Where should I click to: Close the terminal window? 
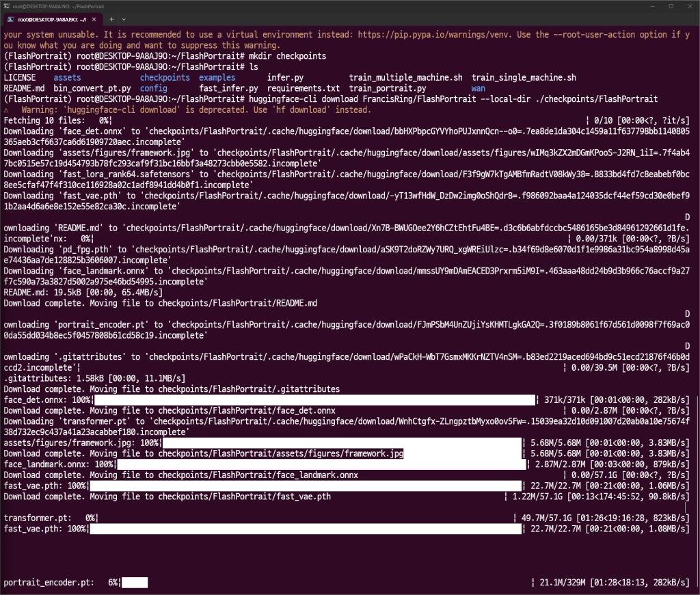click(689, 5)
